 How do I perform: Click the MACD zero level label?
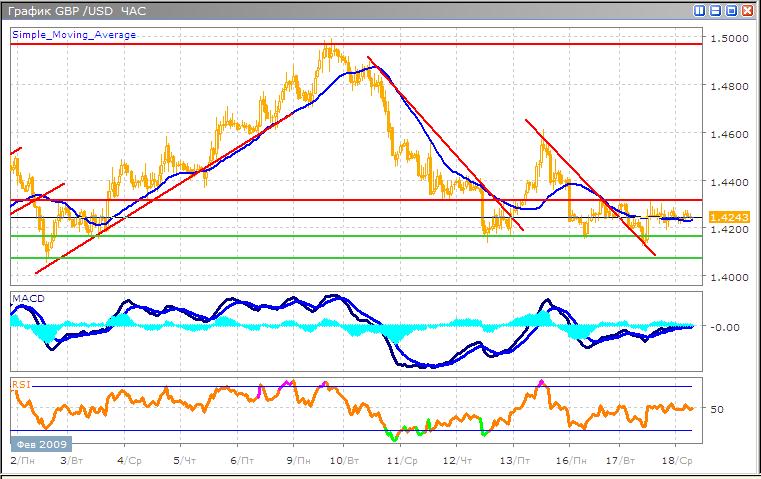726,327
